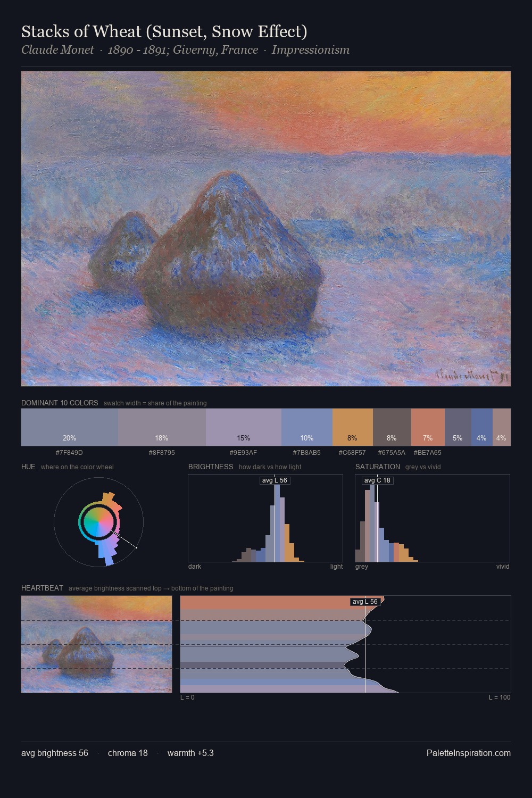Pick the dark brown 8% swatch #675A5A
532x798 pixels.
392,427
